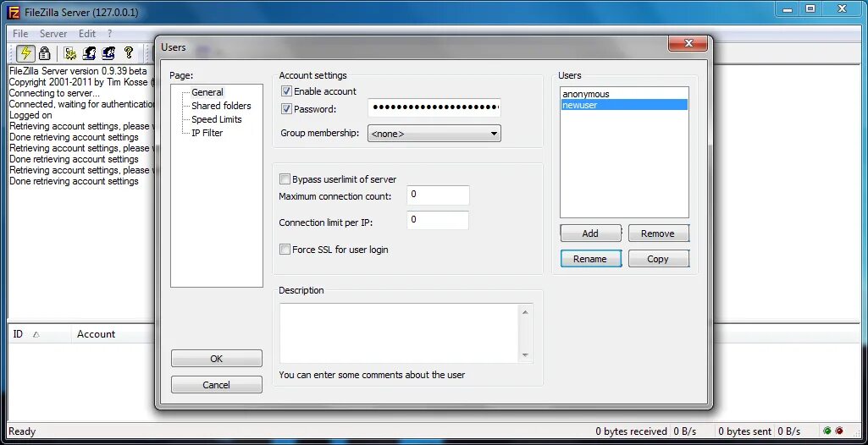Image resolution: width=868 pixels, height=445 pixels.
Task: Click the Description scrollbar down arrow
Action: click(x=525, y=354)
